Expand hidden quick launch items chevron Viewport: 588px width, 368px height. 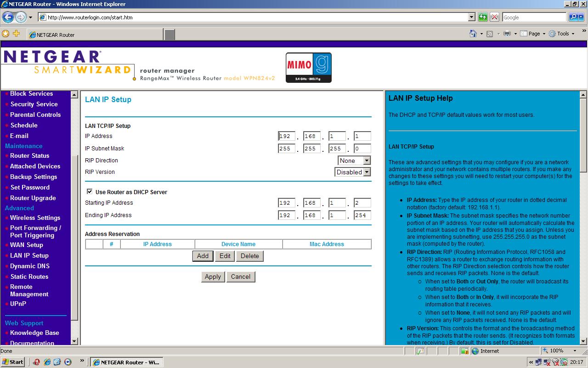tap(82, 361)
